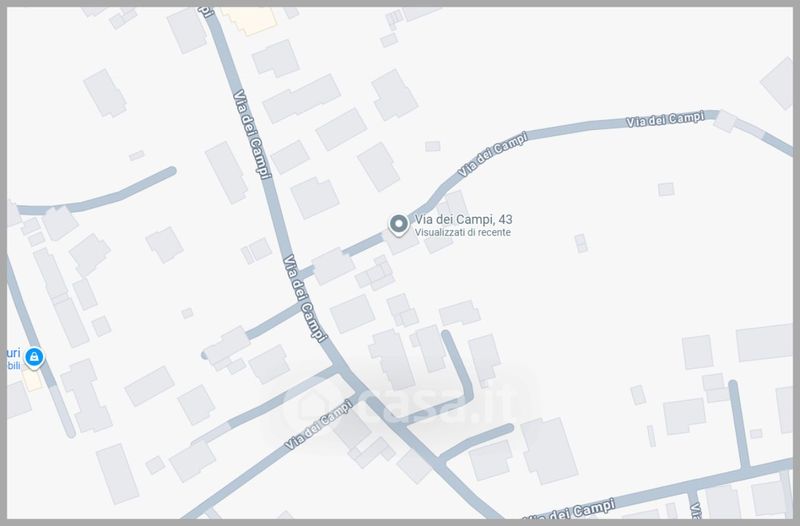Click the gray location pin marker

click(x=398, y=225)
